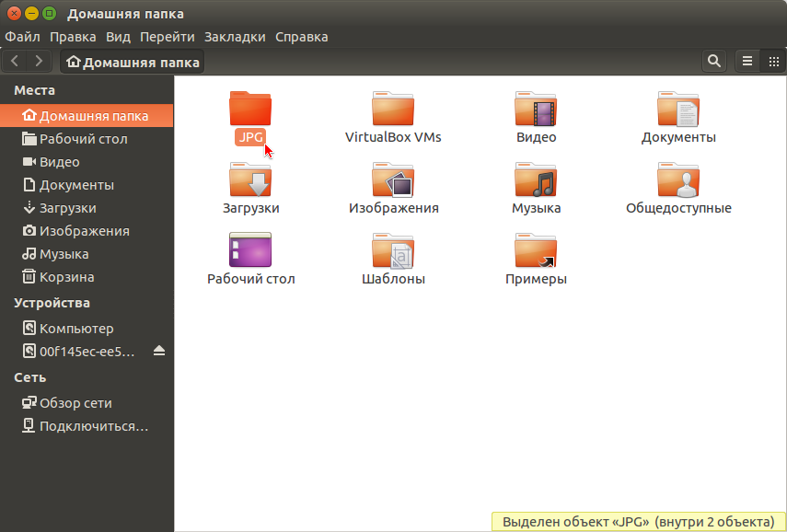787x532 pixels.
Task: Click the Домашняя папка path bar button
Action: [x=133, y=62]
